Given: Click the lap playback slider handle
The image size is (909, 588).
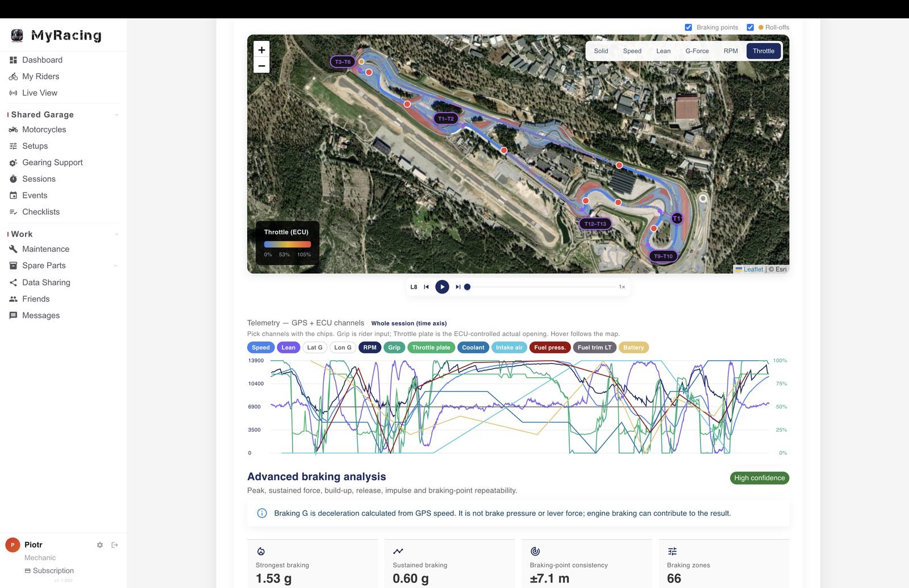Looking at the screenshot, I should coord(467,287).
